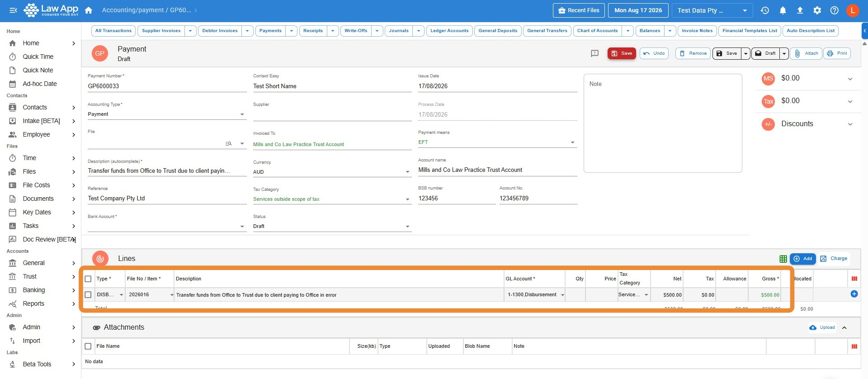Open Bank Account dropdown

pyautogui.click(x=242, y=227)
